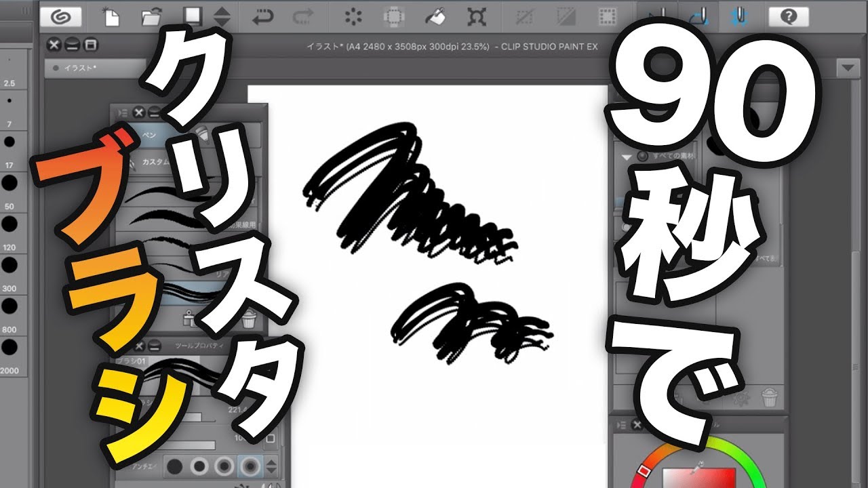Screen dimensions: 868x488
Task: Select medium anti-aliasing option
Action: tap(224, 466)
